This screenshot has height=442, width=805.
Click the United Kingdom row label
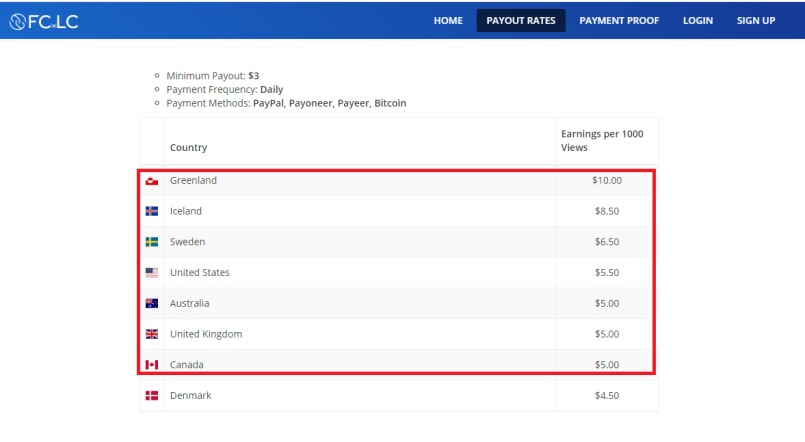[206, 334]
